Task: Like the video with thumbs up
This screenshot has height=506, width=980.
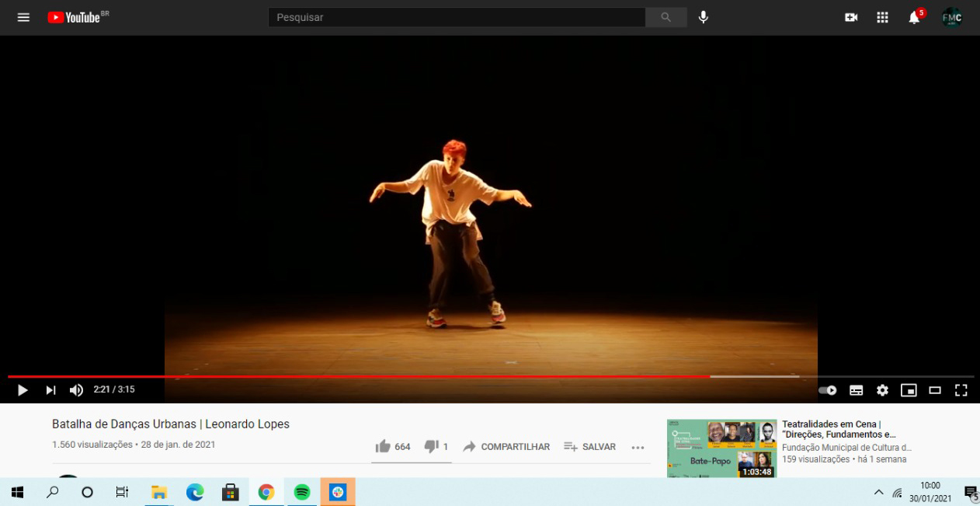Action: [x=383, y=446]
